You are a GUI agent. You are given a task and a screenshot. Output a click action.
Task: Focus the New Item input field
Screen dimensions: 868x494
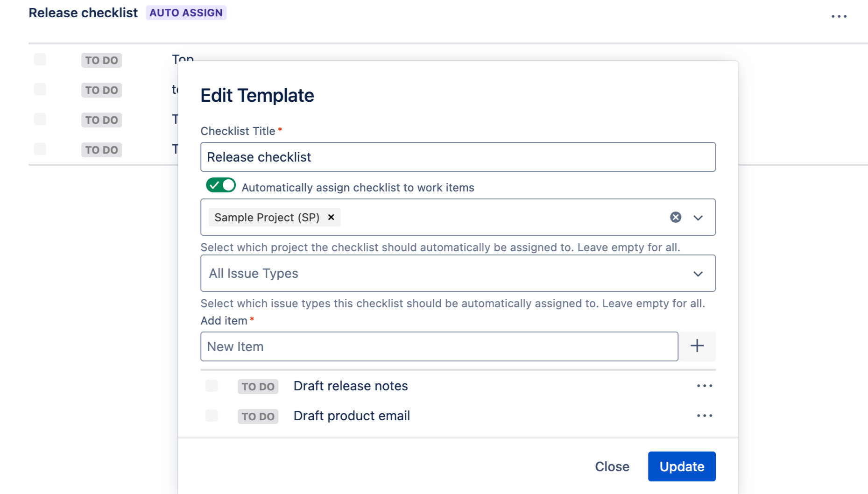(x=439, y=346)
